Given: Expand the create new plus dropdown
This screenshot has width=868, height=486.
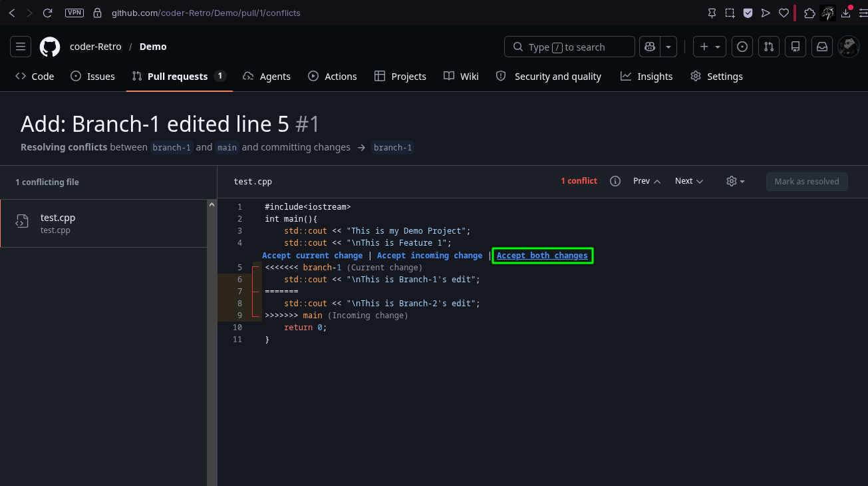Looking at the screenshot, I should click(710, 47).
